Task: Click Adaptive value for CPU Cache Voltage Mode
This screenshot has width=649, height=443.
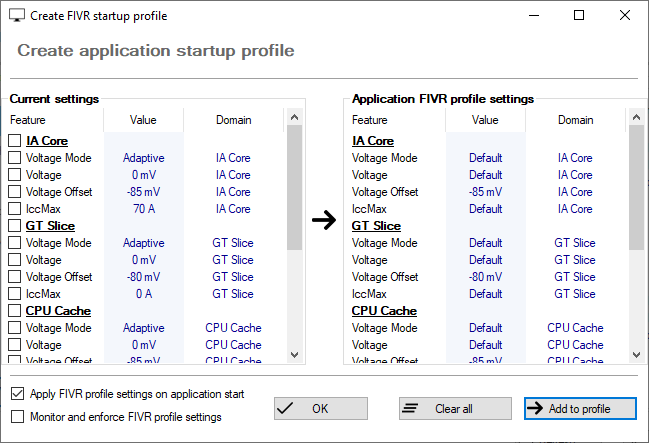Action: (144, 327)
